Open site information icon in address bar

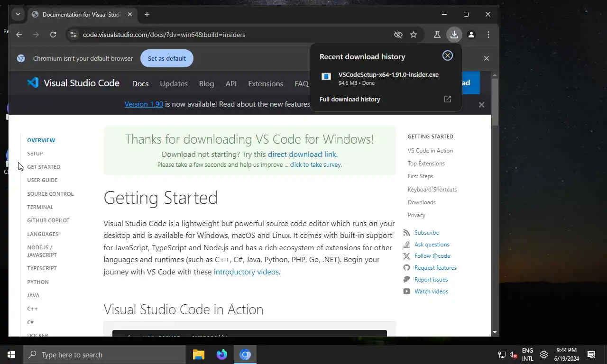pyautogui.click(x=73, y=35)
